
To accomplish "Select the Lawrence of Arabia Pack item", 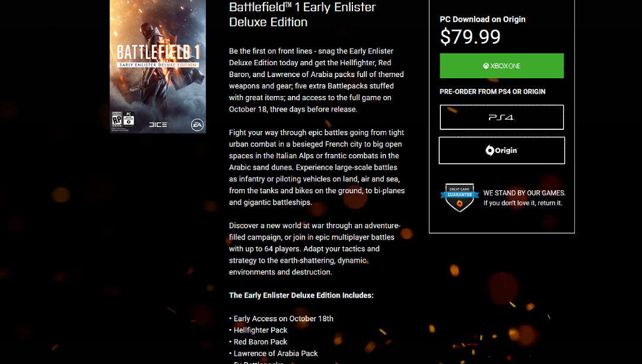I will pos(274,353).
